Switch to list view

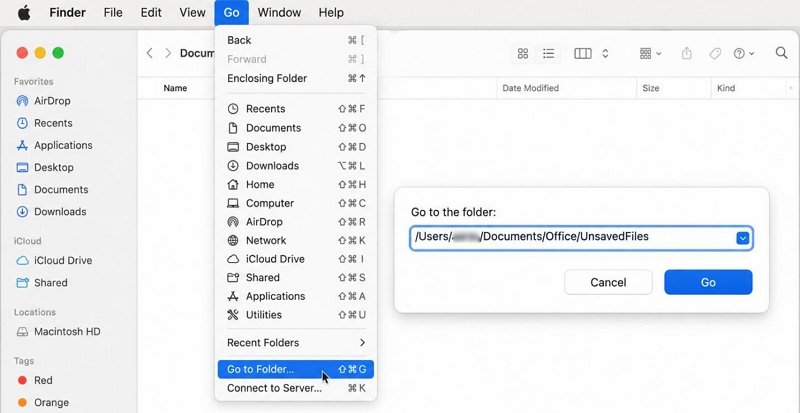(x=548, y=53)
